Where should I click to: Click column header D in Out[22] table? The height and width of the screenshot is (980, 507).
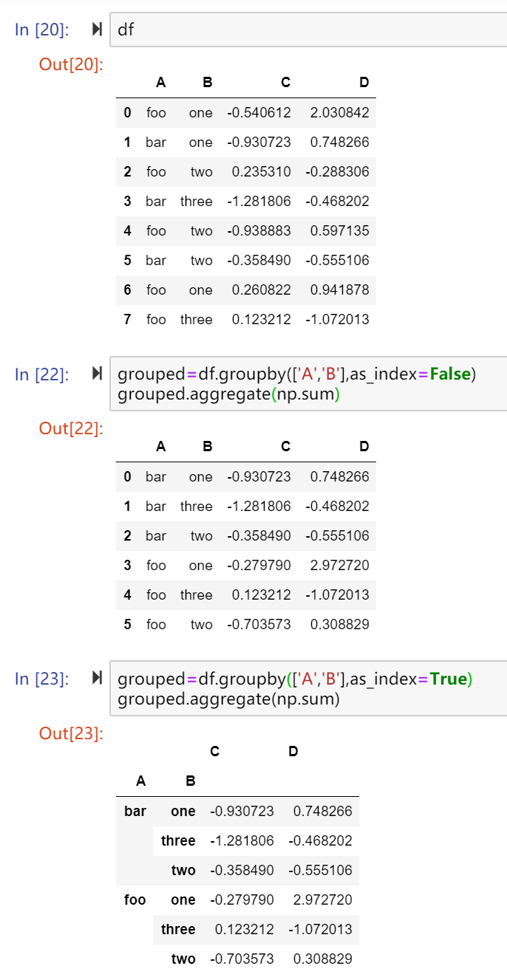coord(364,446)
